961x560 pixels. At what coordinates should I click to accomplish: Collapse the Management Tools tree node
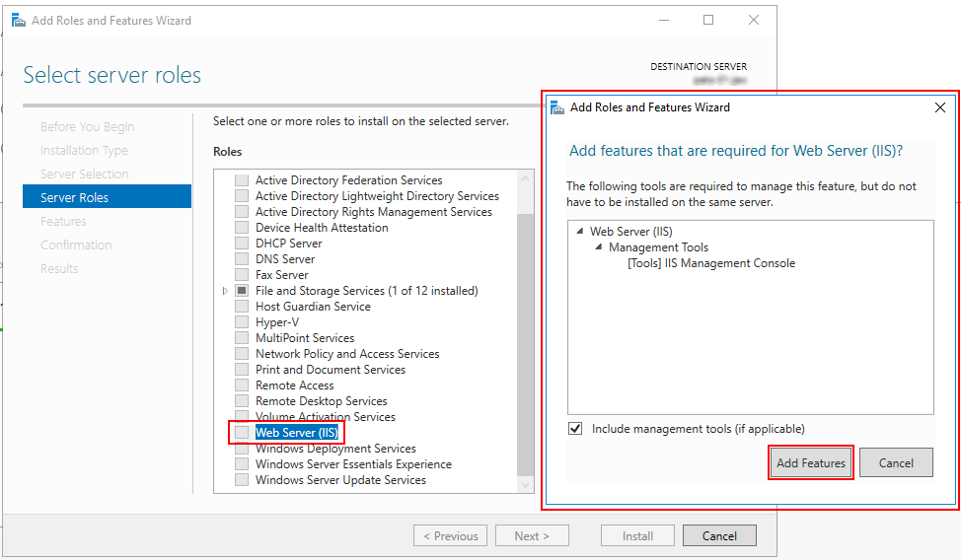598,247
